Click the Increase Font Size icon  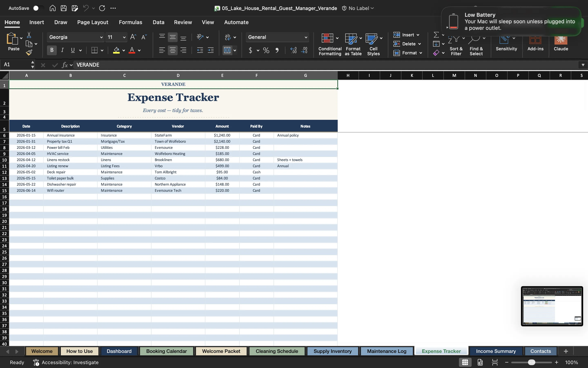click(x=133, y=37)
